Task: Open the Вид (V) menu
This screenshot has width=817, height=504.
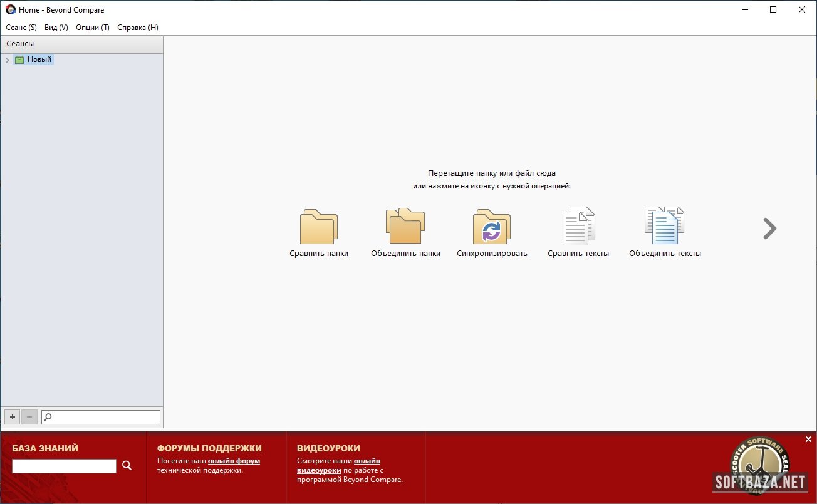Action: click(x=56, y=28)
